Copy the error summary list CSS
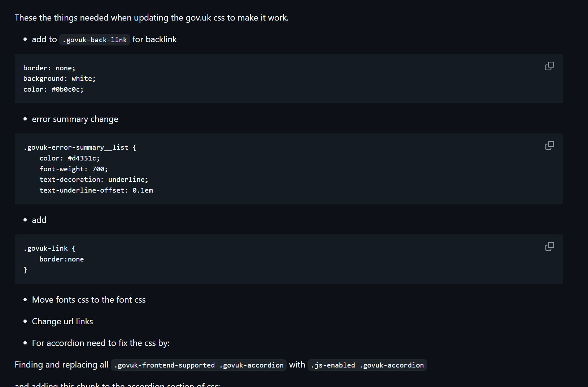The height and width of the screenshot is (387, 588). (549, 145)
